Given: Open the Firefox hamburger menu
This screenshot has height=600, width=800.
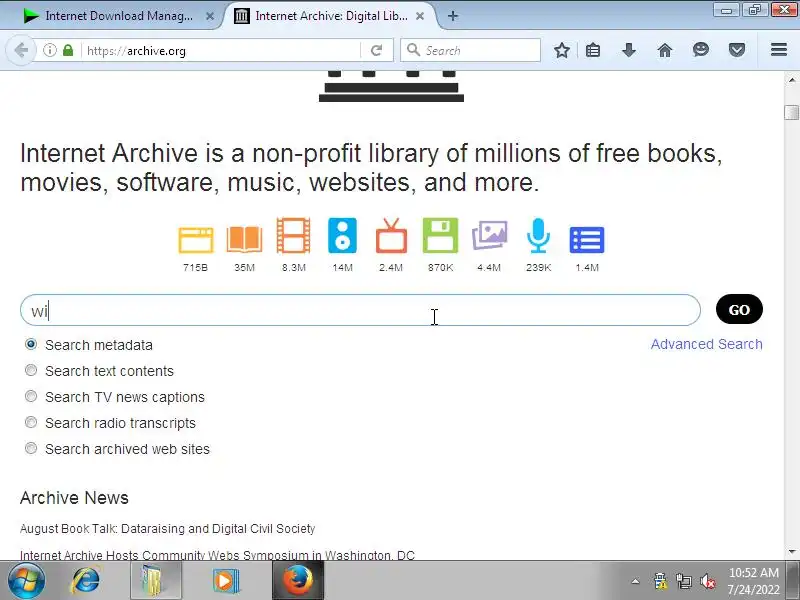Looking at the screenshot, I should pos(779,49).
